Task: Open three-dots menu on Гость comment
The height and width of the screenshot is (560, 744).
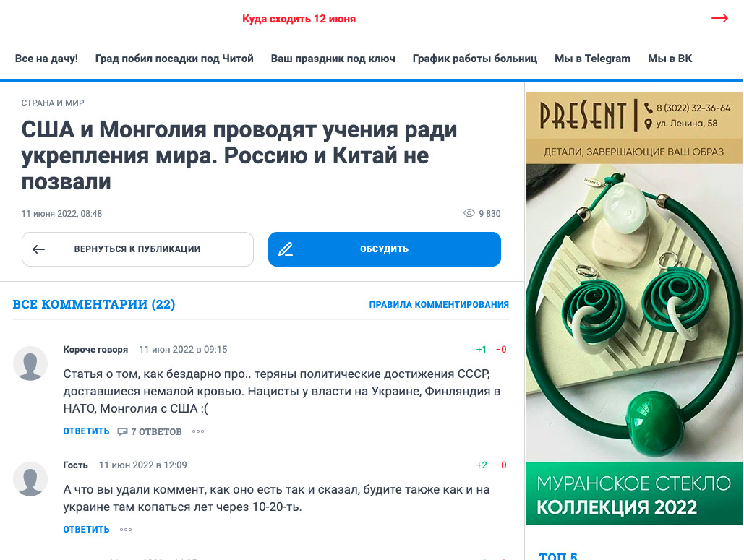Action: (126, 530)
